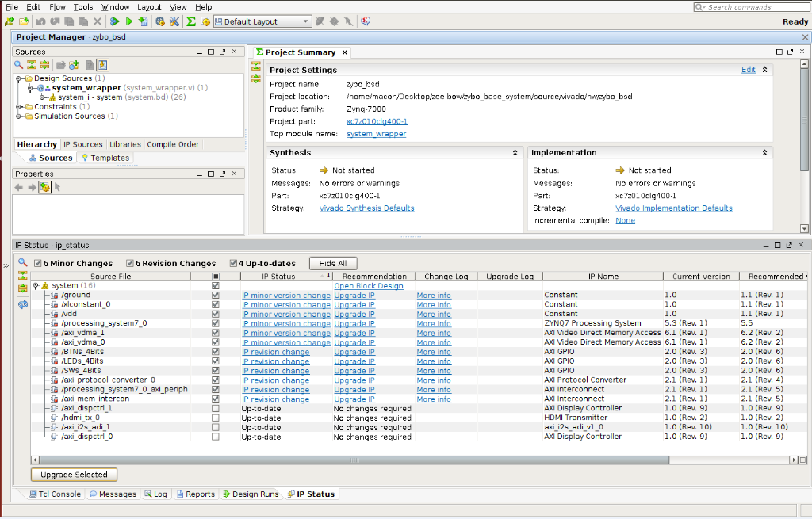
Task: Click the New Project toolbar icon
Action: [10, 21]
